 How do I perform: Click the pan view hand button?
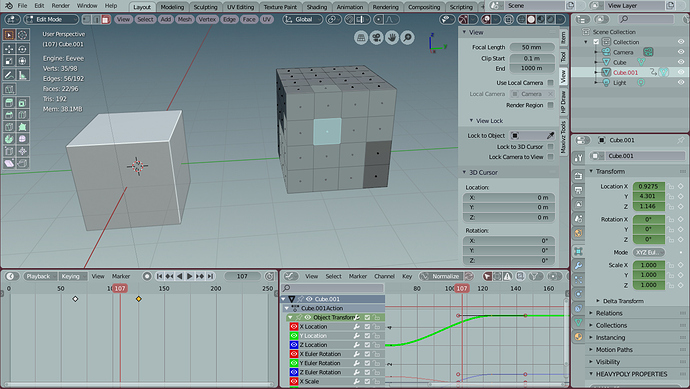tap(392, 38)
